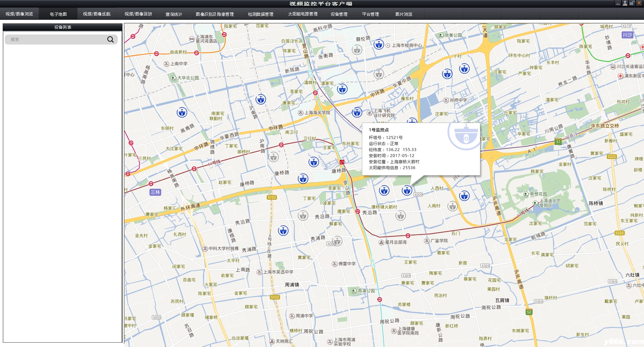Screen dimensions: 644x347
Task: Click the 秀沿路 metro station icon
Action: [358, 212]
